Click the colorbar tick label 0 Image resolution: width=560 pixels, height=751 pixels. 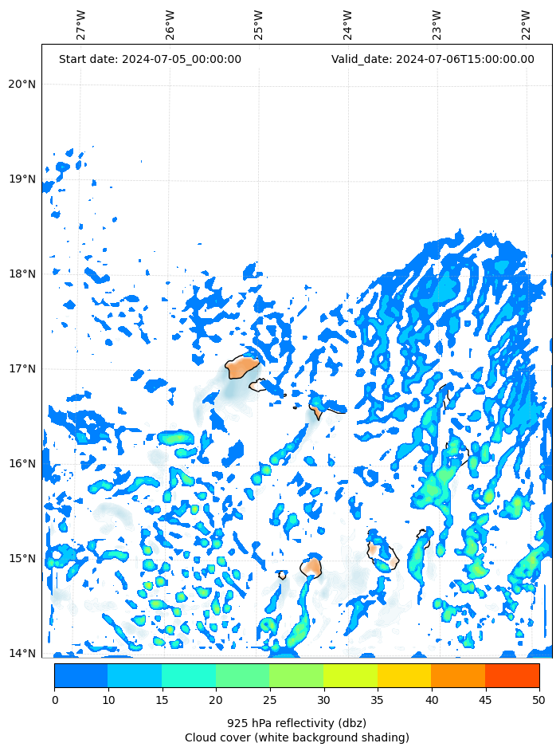pos(55,700)
